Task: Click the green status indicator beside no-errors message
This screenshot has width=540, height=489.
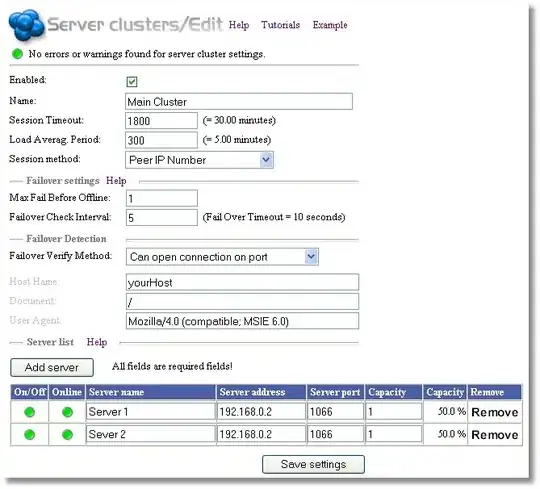Action: click(x=17, y=54)
